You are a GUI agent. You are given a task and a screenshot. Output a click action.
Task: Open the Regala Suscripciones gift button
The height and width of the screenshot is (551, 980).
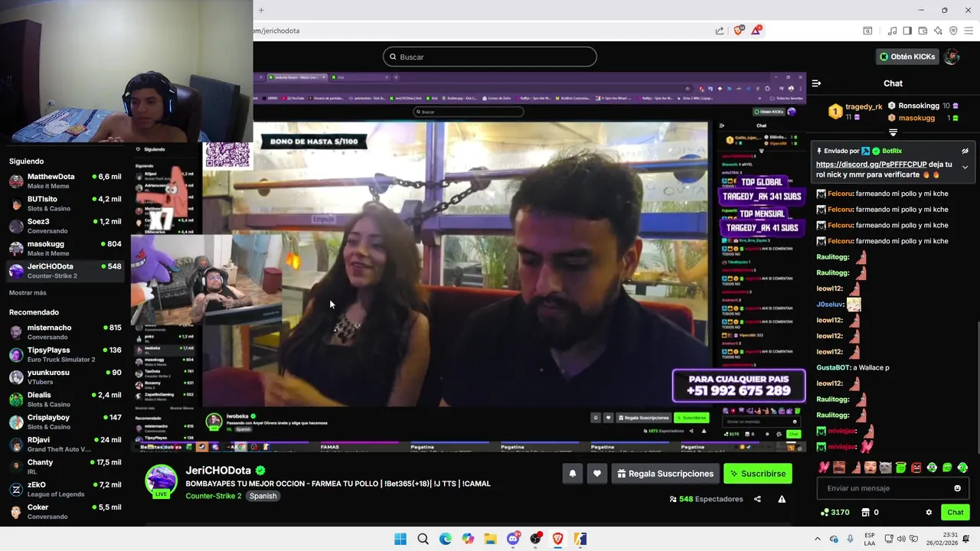(x=665, y=474)
